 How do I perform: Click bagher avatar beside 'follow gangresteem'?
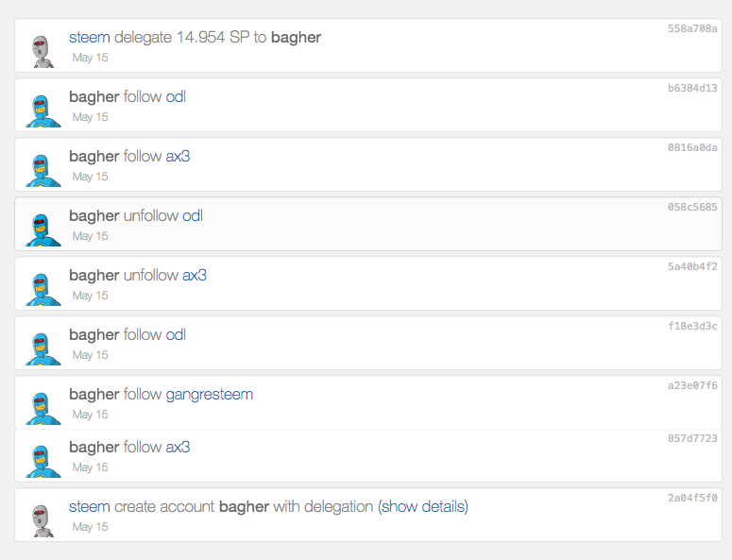[x=41, y=406]
